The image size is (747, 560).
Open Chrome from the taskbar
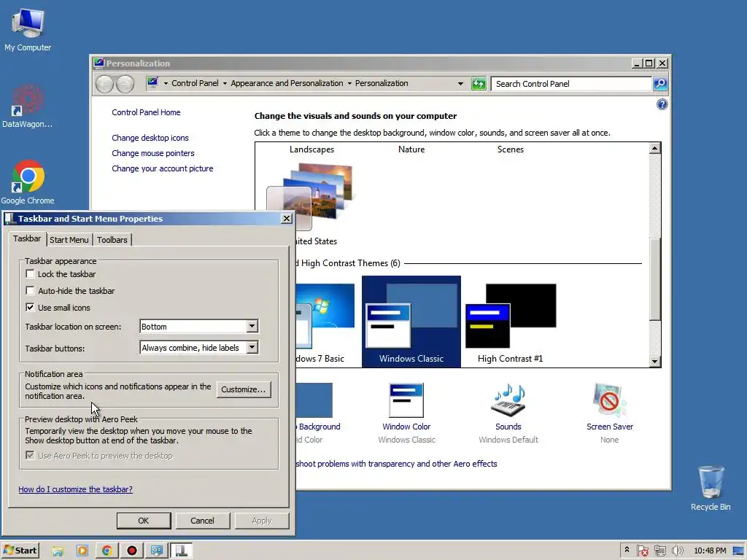pyautogui.click(x=107, y=551)
